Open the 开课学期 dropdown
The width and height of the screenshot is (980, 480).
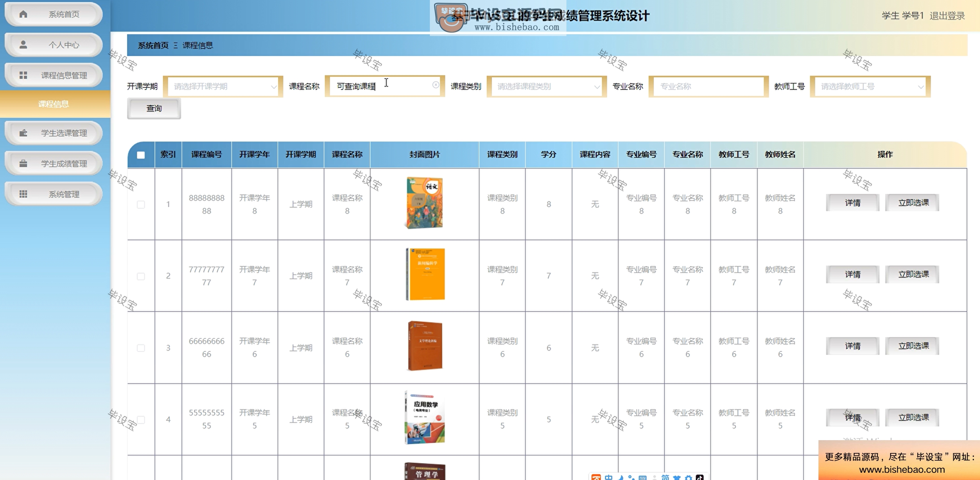point(223,86)
